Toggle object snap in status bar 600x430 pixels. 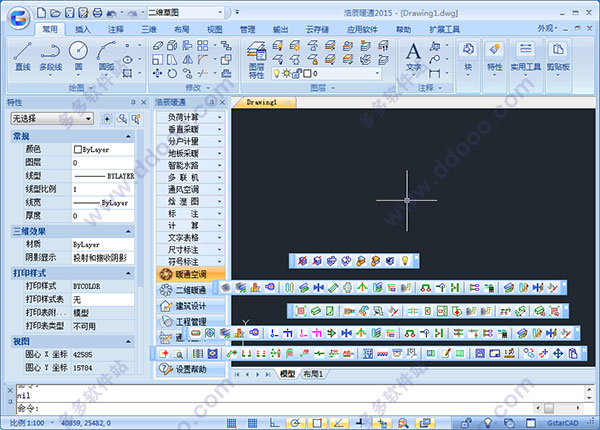pos(317,423)
